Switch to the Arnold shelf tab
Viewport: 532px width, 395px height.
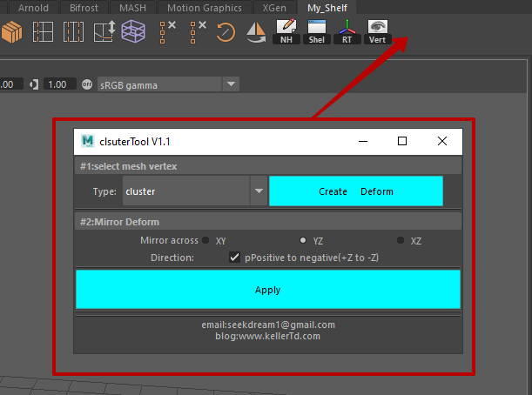33,8
